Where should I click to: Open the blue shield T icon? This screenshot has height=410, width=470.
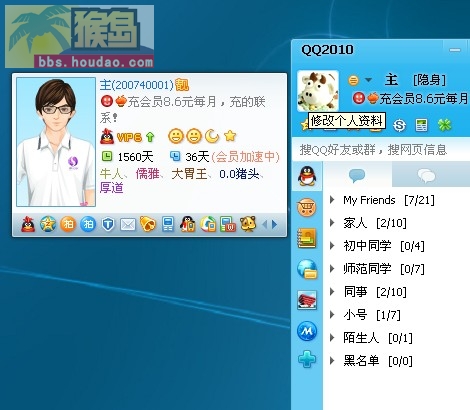(x=108, y=225)
